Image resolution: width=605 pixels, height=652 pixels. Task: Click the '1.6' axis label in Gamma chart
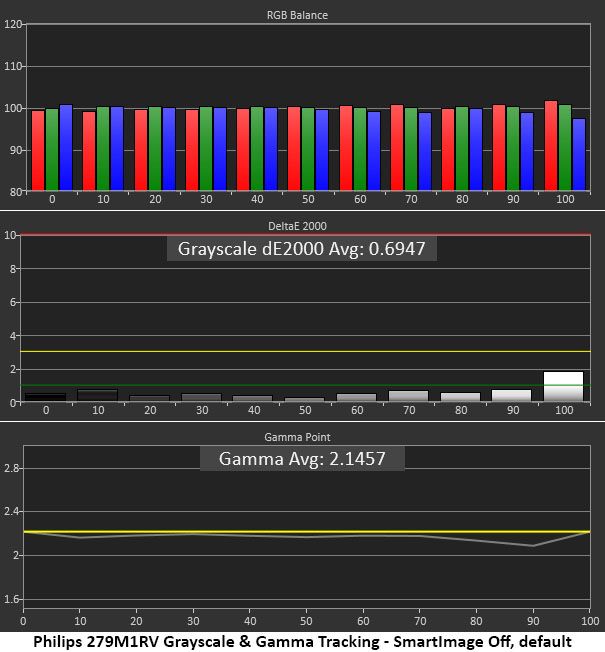click(11, 599)
